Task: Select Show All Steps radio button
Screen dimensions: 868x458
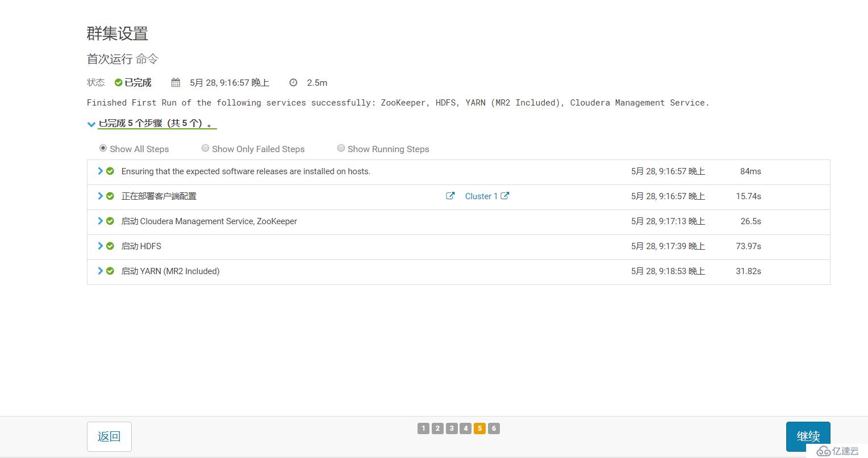Action: [x=103, y=148]
